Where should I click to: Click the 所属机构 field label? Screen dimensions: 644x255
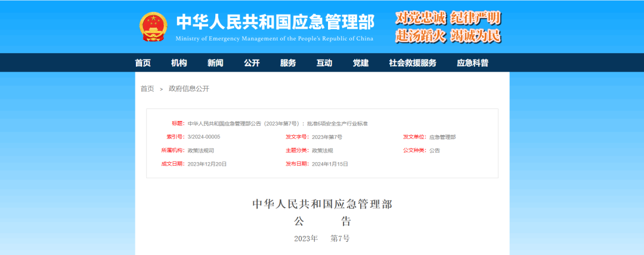pyautogui.click(x=174, y=151)
